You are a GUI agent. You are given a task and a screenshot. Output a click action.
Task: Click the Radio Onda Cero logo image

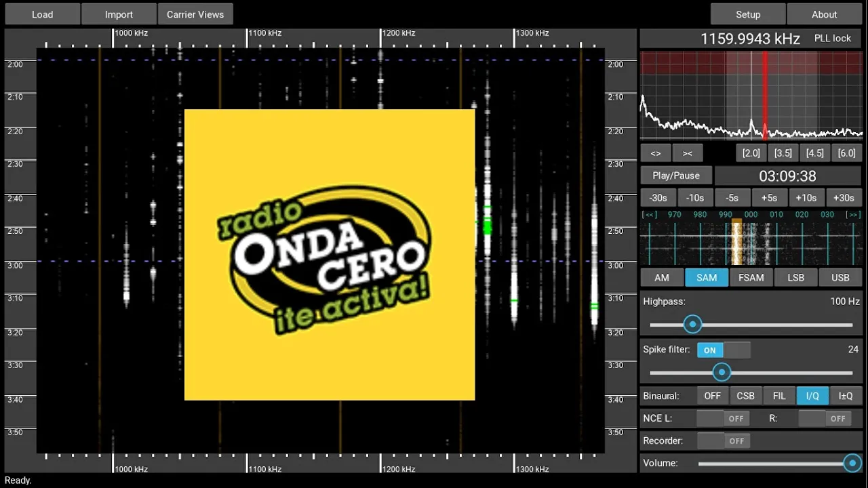coord(330,255)
